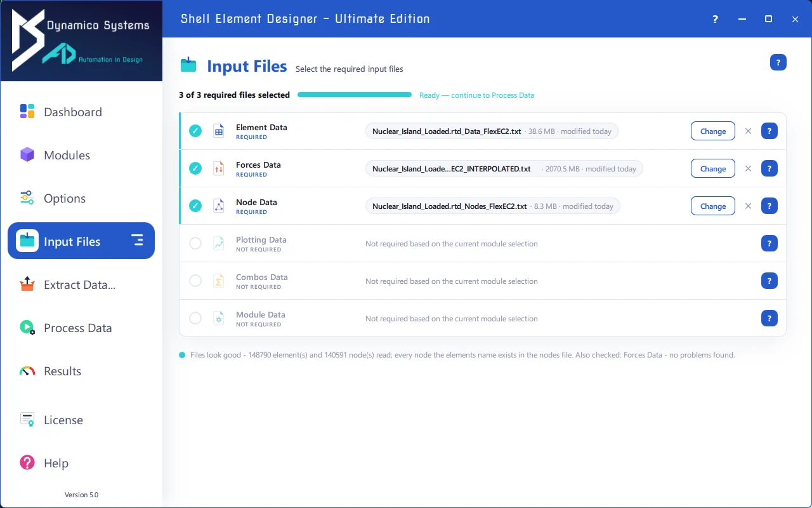Screen dimensions: 812x508
Task: Click the Results gauge icon
Action: pyautogui.click(x=27, y=371)
